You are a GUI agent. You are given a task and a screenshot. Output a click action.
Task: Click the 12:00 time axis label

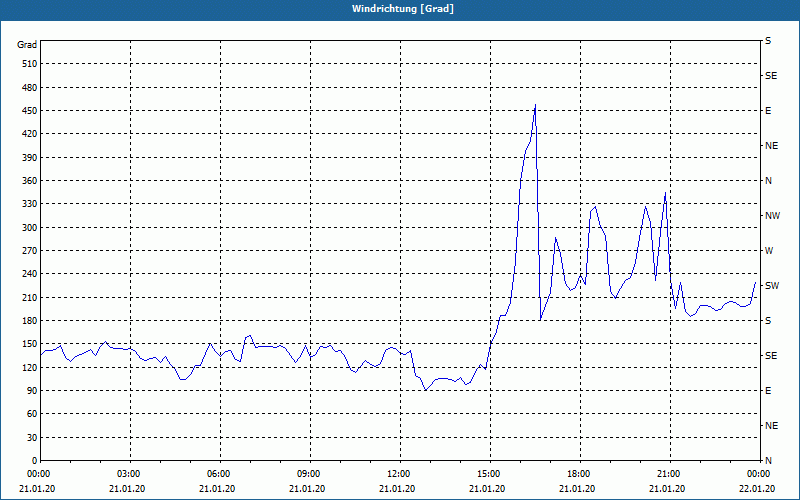pyautogui.click(x=400, y=473)
